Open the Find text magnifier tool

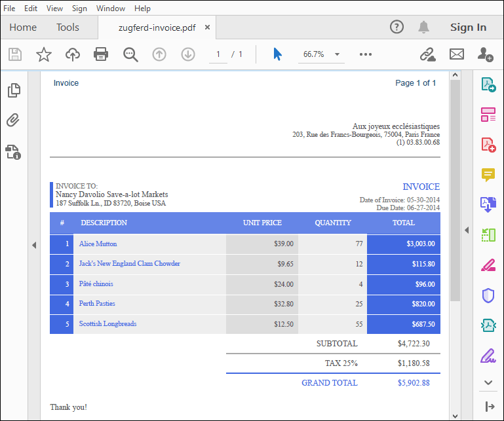point(130,54)
